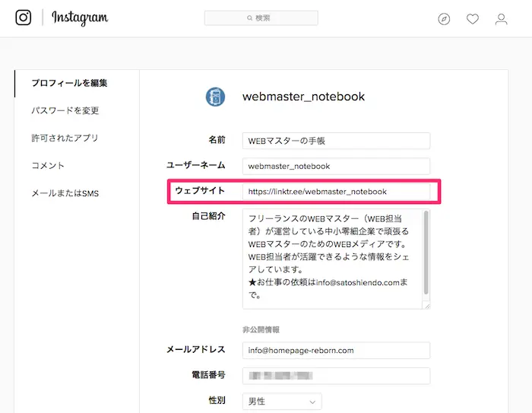This screenshot has height=413, width=532.
Task: Go to コメント settings in the sidebar
Action: coord(48,165)
